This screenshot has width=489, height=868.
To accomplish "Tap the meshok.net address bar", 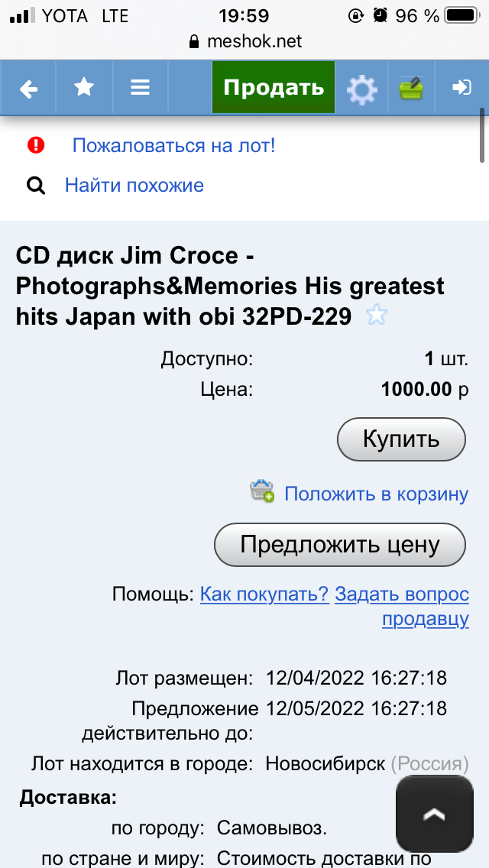I will pyautogui.click(x=244, y=41).
